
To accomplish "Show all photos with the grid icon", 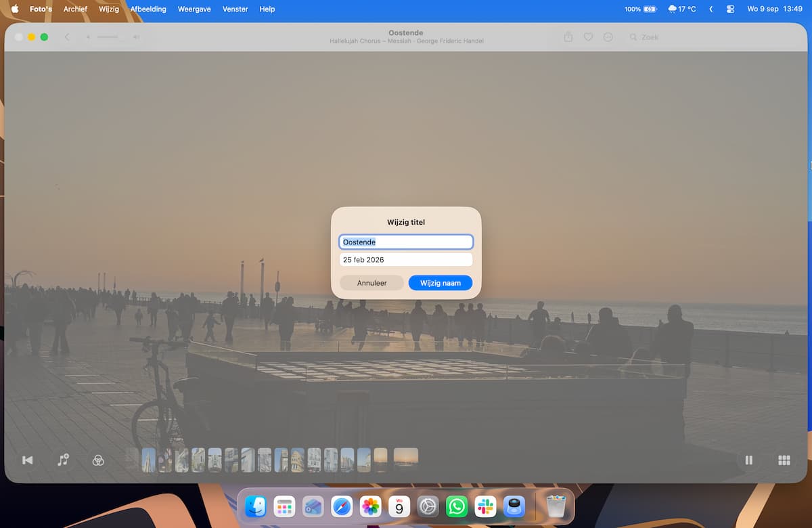I will click(784, 460).
